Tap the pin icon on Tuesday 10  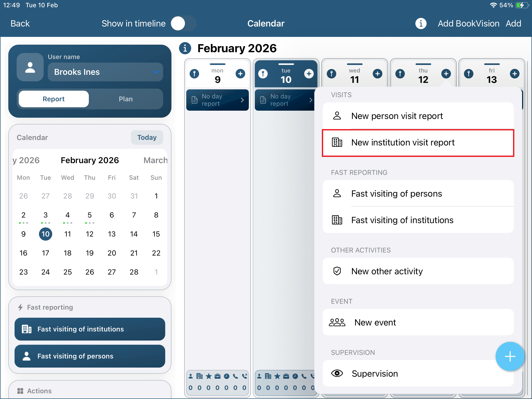pyautogui.click(x=263, y=74)
